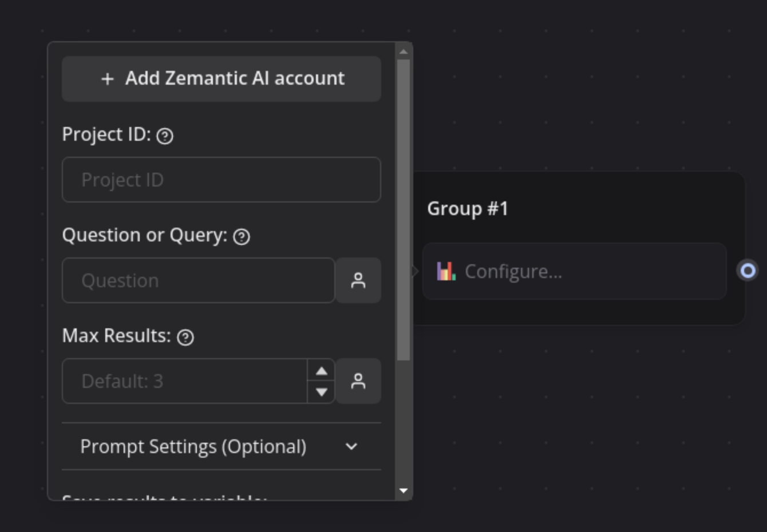Click the scrollbar down arrow
The image size is (767, 532).
coord(404,491)
